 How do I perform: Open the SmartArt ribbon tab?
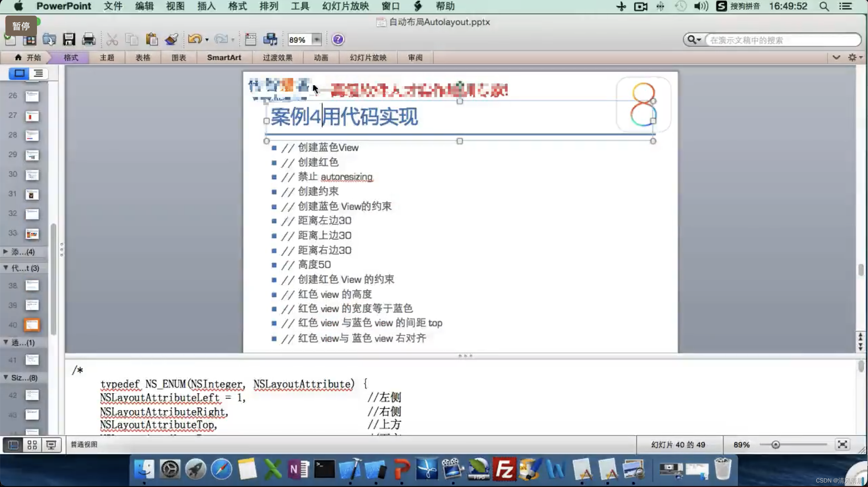click(x=224, y=58)
